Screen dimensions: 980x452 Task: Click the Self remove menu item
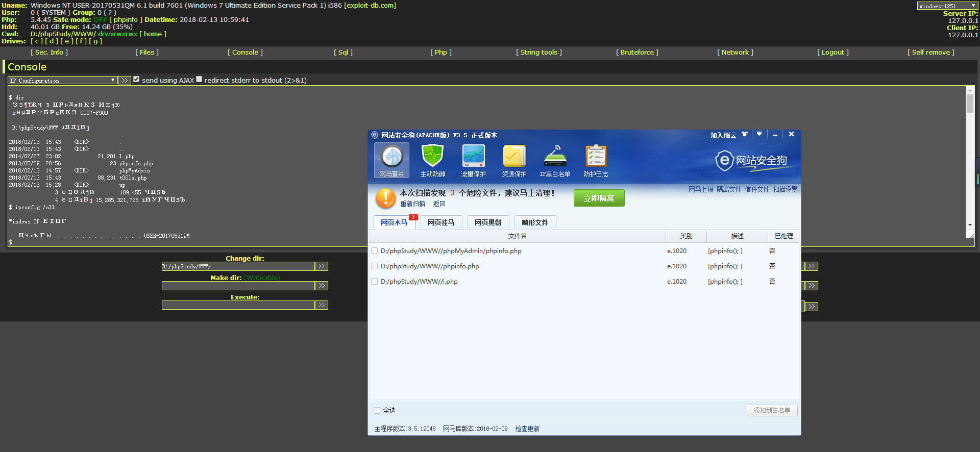click(931, 52)
